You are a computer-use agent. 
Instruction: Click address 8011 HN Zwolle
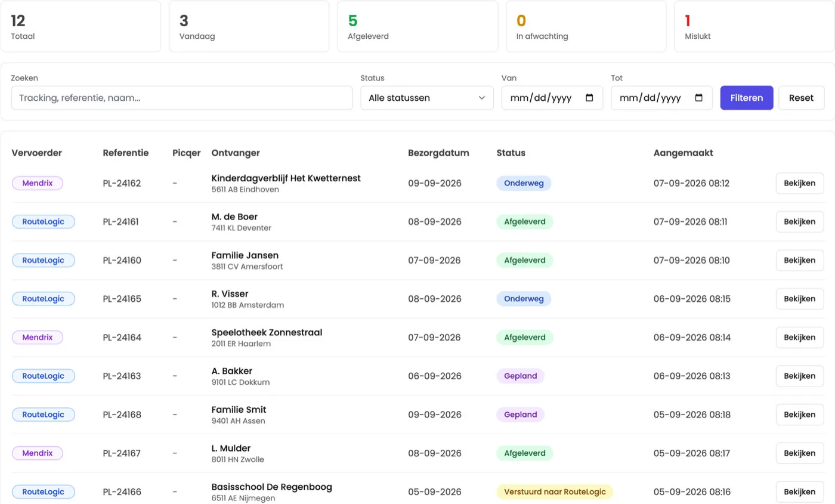[x=237, y=459]
